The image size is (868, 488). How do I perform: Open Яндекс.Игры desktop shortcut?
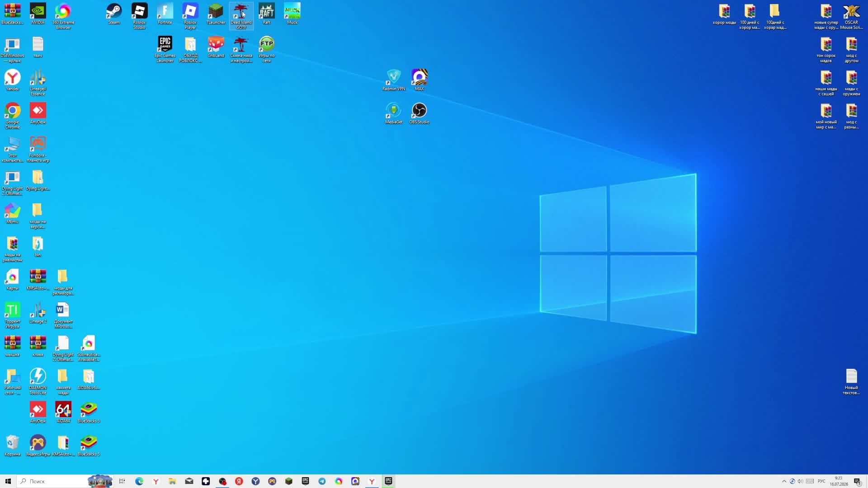pyautogui.click(x=38, y=446)
